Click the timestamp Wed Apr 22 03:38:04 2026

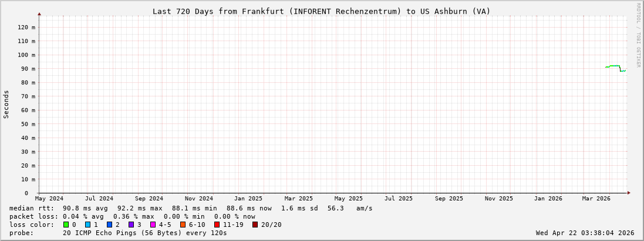(585, 233)
